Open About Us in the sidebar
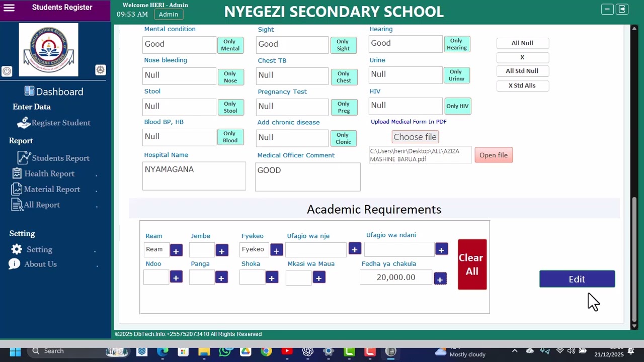This screenshot has width=644, height=362. click(33, 264)
